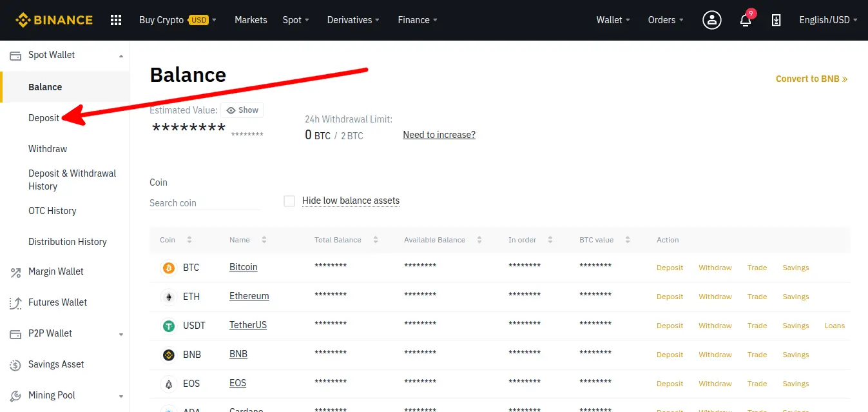This screenshot has width=868, height=412.
Task: Open the BNB name link
Action: point(238,354)
